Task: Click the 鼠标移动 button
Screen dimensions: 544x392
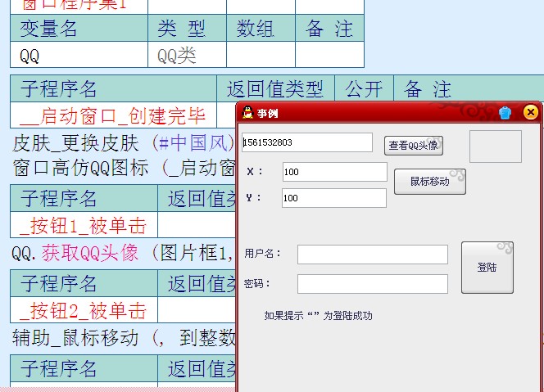Action: pyautogui.click(x=430, y=182)
